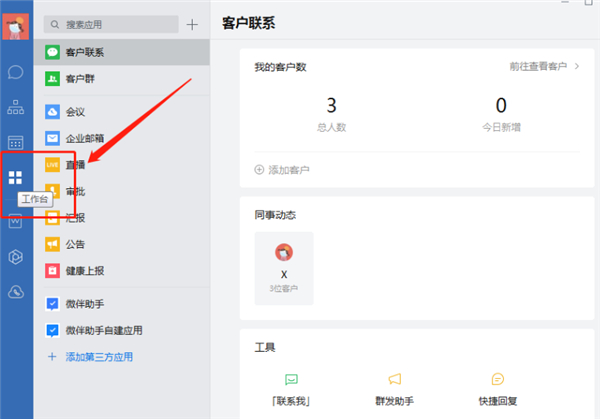600x419 pixels.
Task: Open the 「联系我」 tool icon
Action: coord(291,379)
